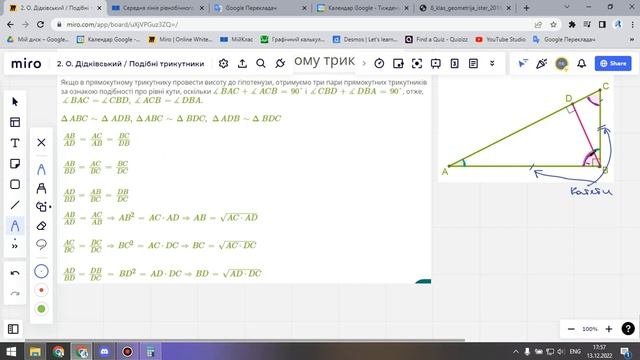The image size is (640, 360).
Task: Open File Explorer from taskbar
Action: (35, 351)
